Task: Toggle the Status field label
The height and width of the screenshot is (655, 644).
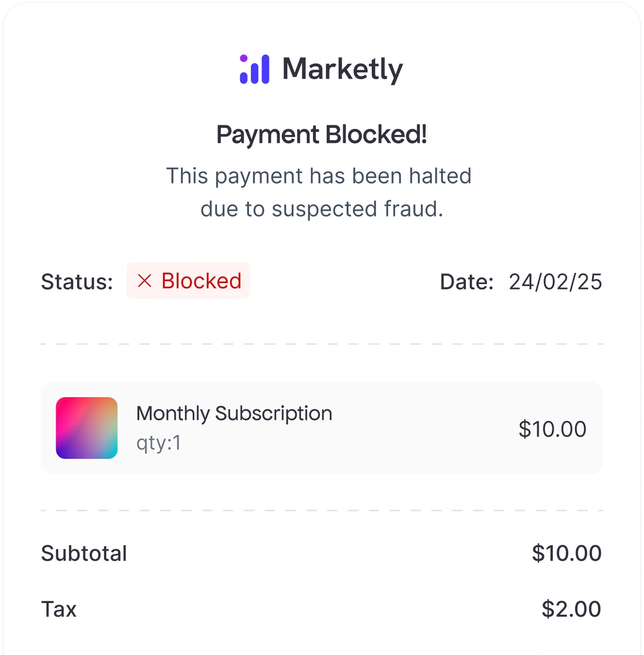Action: pyautogui.click(x=78, y=281)
